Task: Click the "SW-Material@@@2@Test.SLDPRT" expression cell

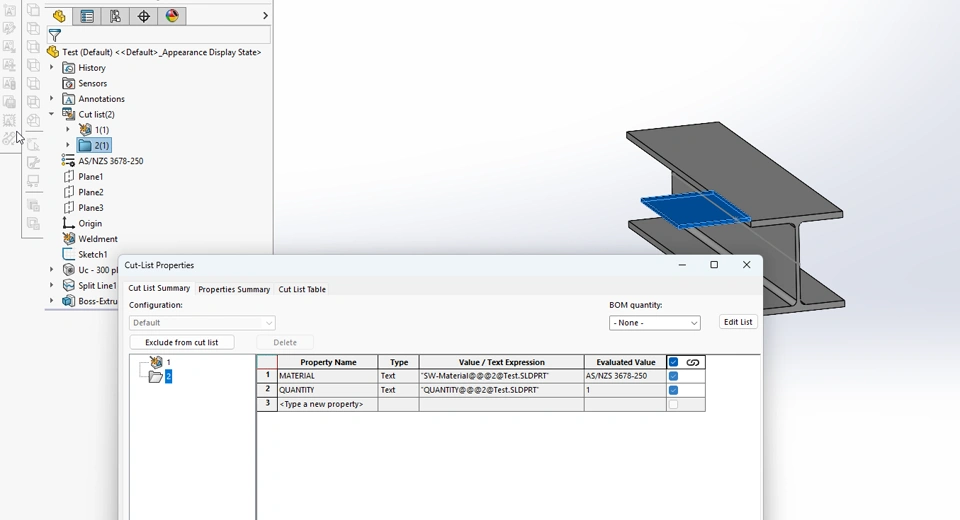Action: click(x=501, y=376)
